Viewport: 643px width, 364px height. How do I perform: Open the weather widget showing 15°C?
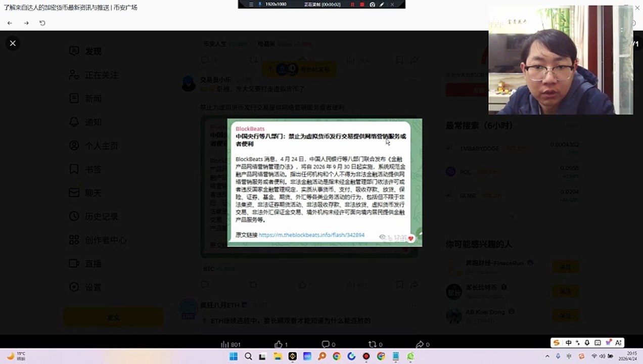pos(16,356)
